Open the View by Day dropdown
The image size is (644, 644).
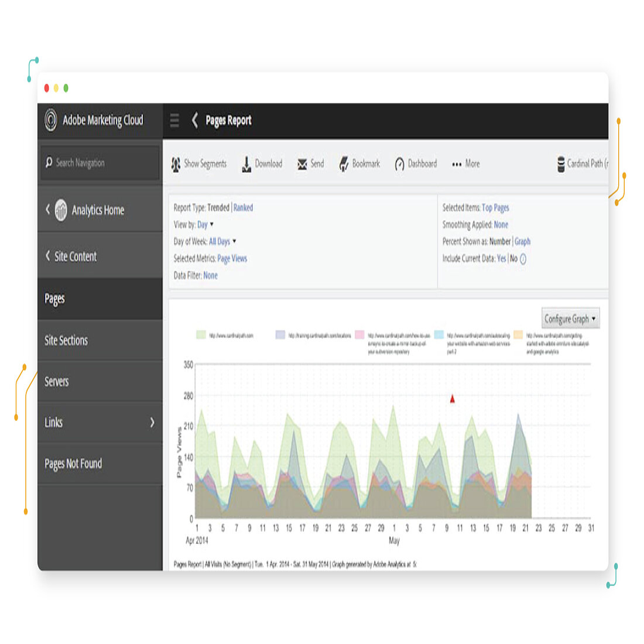pyautogui.click(x=205, y=225)
